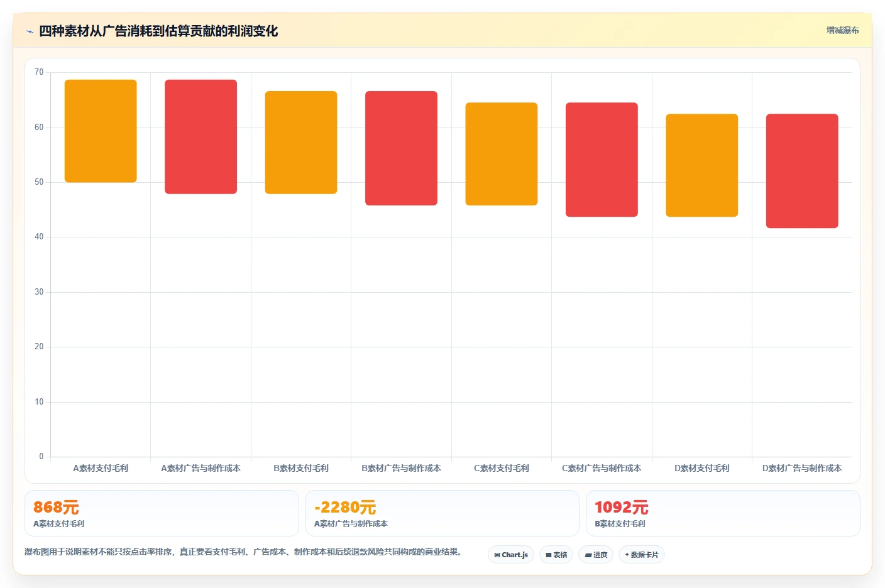Click the x-axis label B素材支付毛利
Viewport: 885px width, 588px height.
(x=301, y=468)
